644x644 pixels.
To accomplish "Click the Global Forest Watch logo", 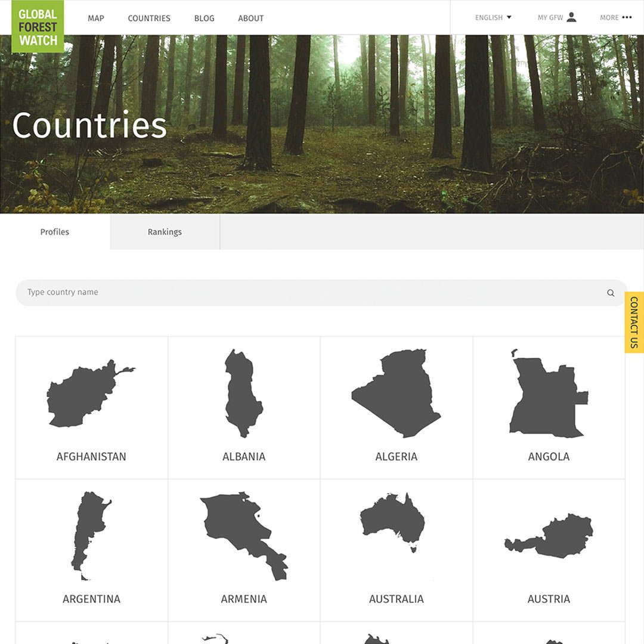I will (x=38, y=26).
